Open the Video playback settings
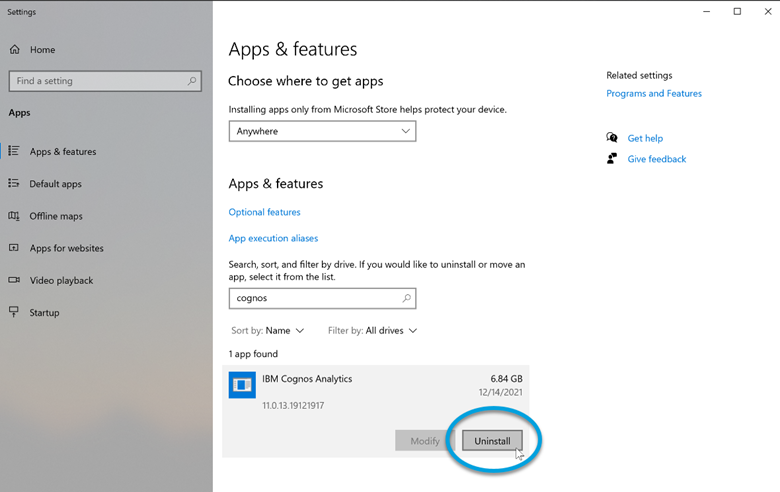This screenshot has width=780, height=492. 61,280
